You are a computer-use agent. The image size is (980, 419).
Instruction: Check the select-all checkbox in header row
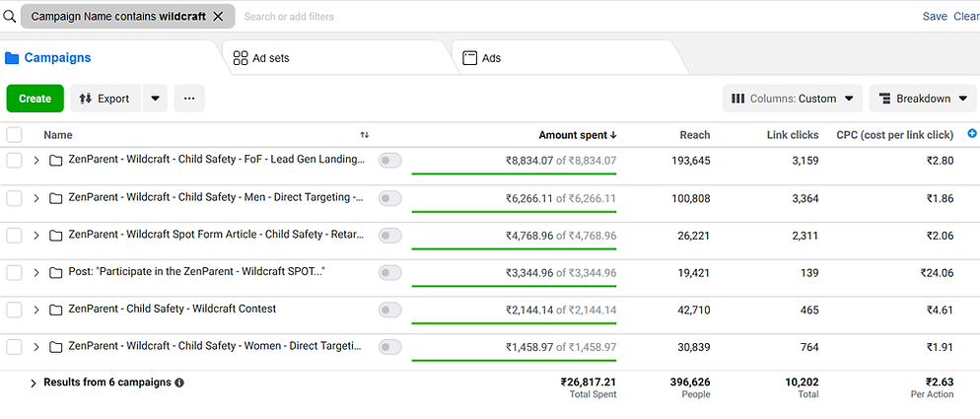15,135
